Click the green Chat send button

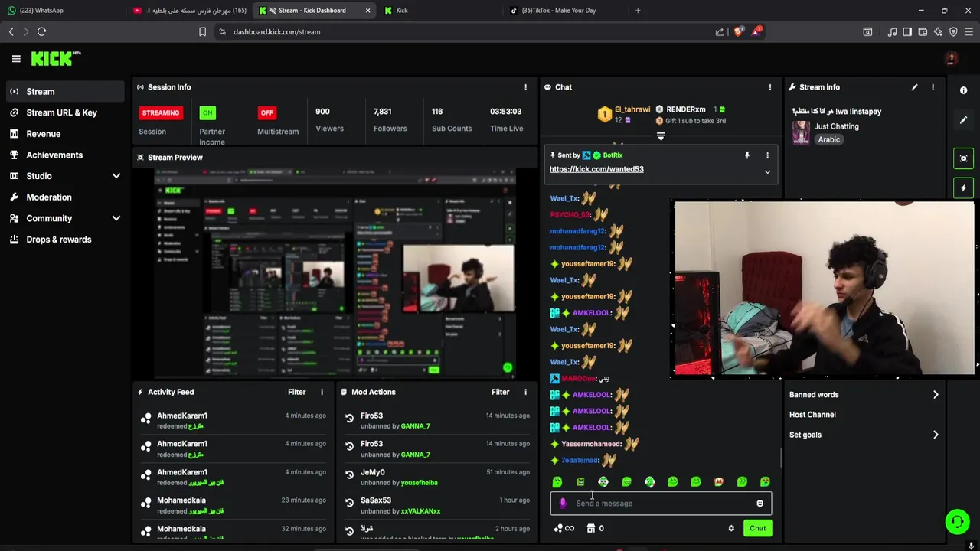tap(757, 528)
